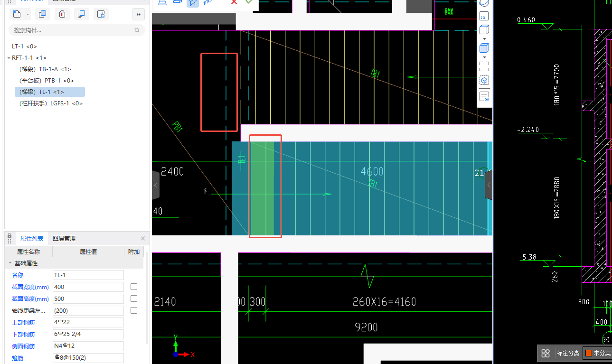Click the orange 未分类 color swatch
Viewport: 612px width, 364px height.
coord(588,353)
